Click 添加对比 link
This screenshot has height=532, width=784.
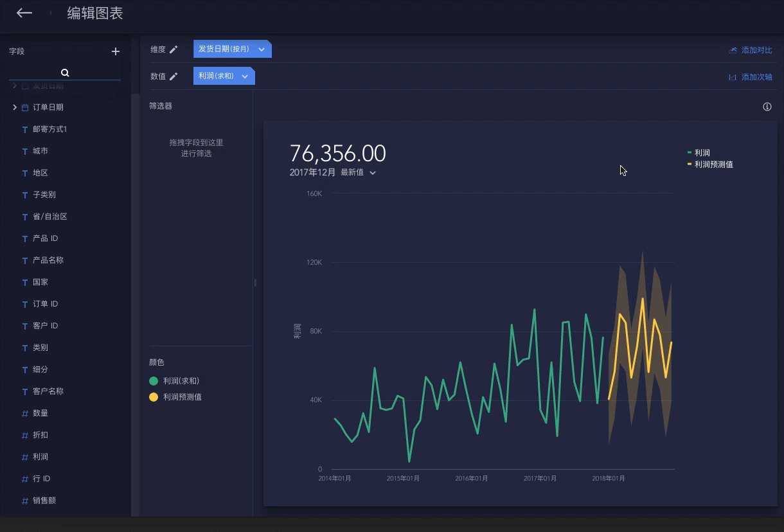coord(751,50)
